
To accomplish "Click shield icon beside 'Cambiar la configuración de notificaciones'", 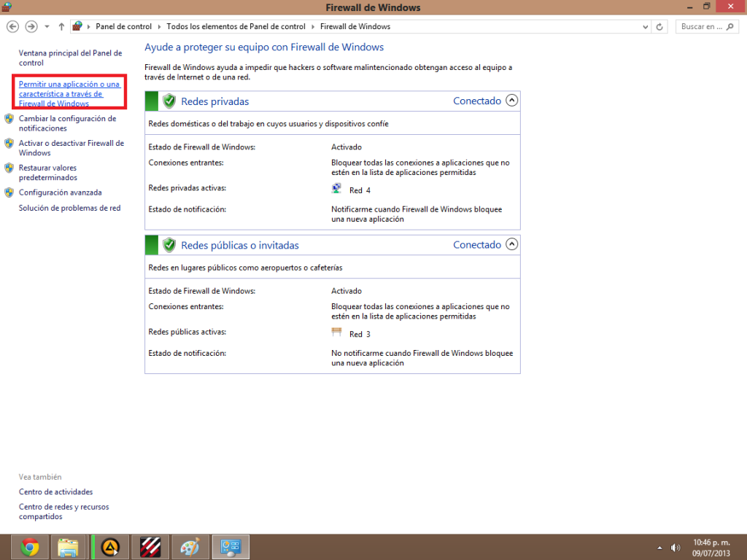I will tap(9, 119).
